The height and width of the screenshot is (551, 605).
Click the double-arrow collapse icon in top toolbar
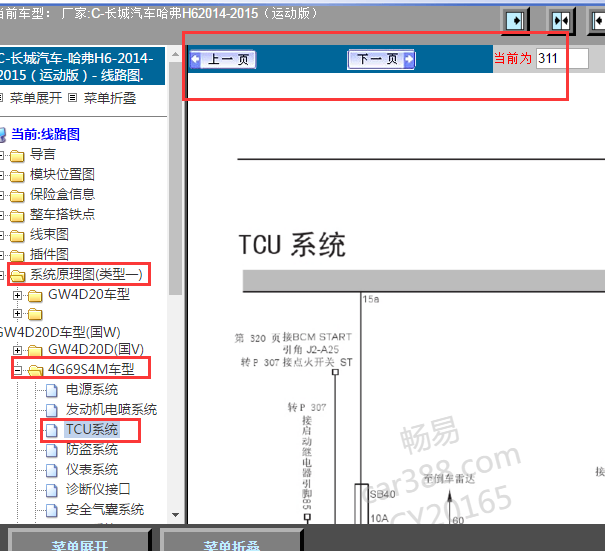(x=561, y=20)
